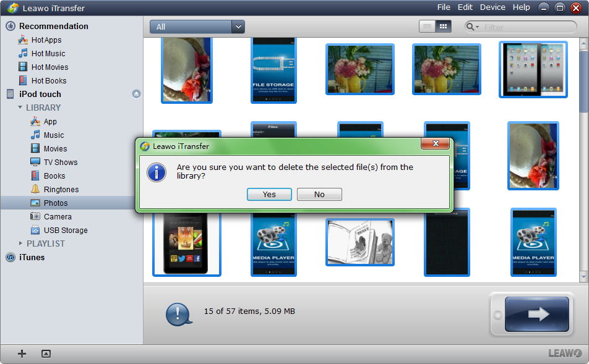Open Camera in library
This screenshot has width=589, height=364.
point(58,216)
